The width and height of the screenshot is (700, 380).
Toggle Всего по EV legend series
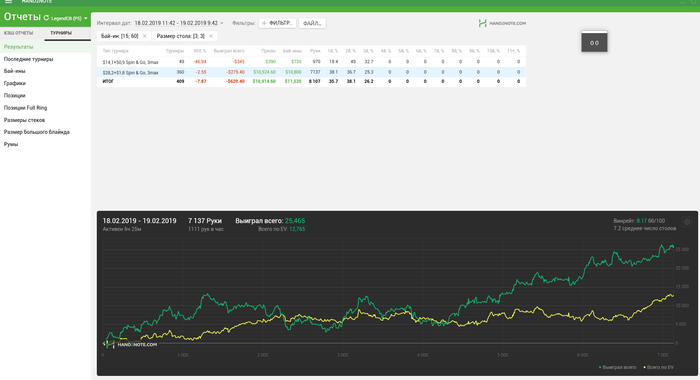point(659,367)
